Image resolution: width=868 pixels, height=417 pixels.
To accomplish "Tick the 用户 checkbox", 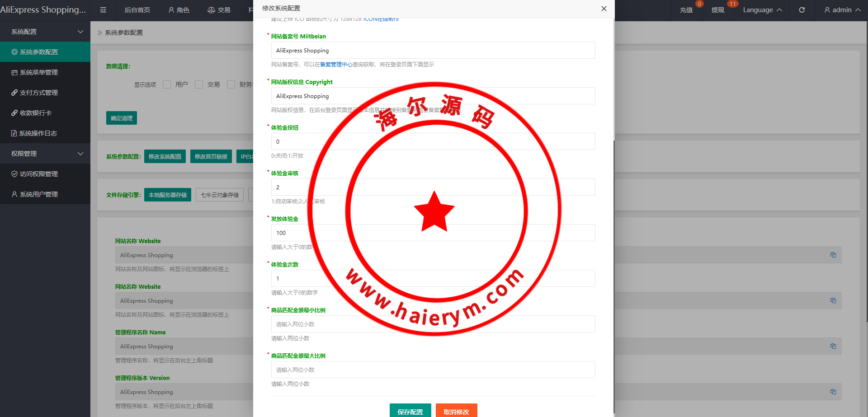I will 167,84.
